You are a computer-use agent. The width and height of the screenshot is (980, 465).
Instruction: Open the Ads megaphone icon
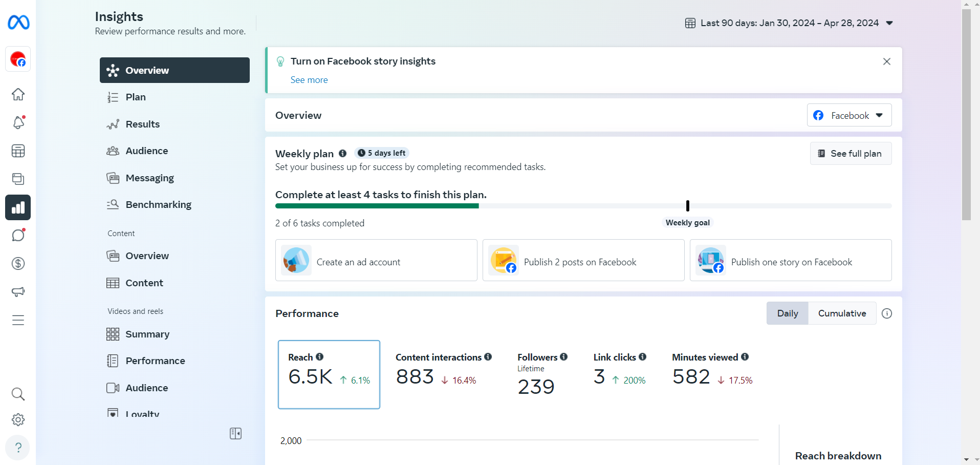point(18,292)
